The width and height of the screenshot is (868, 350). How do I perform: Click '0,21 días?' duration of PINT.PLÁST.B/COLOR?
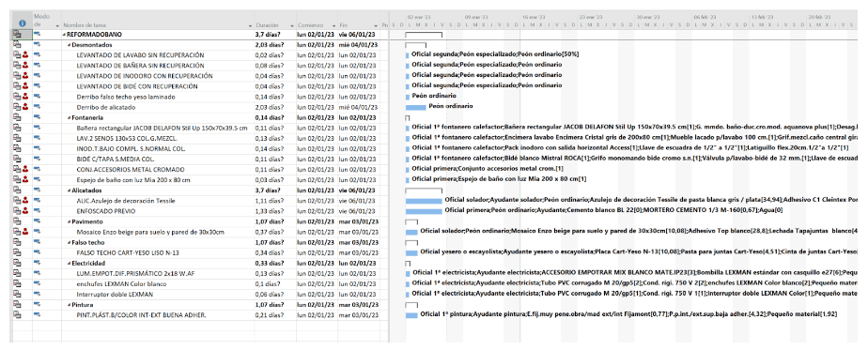point(270,314)
